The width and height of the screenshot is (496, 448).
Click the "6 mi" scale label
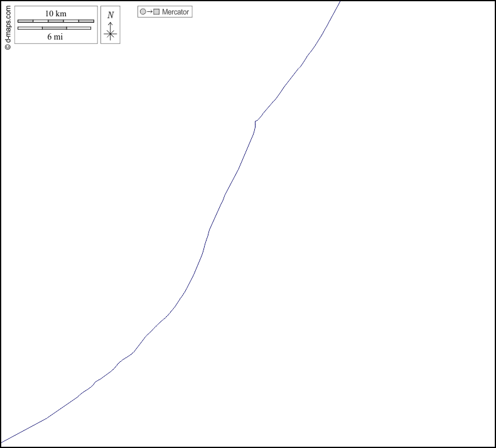pyautogui.click(x=55, y=36)
